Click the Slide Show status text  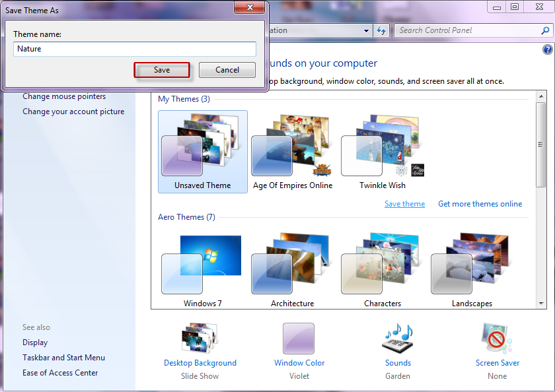tap(200, 376)
